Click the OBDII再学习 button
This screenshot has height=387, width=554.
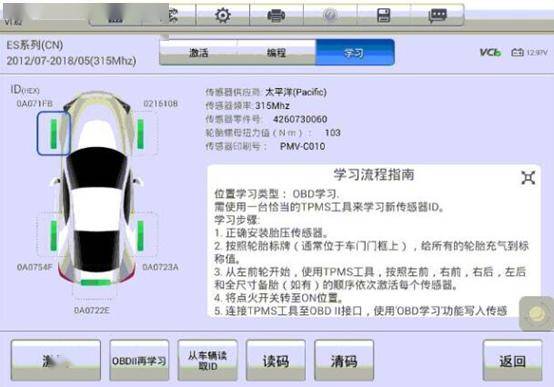click(x=139, y=360)
